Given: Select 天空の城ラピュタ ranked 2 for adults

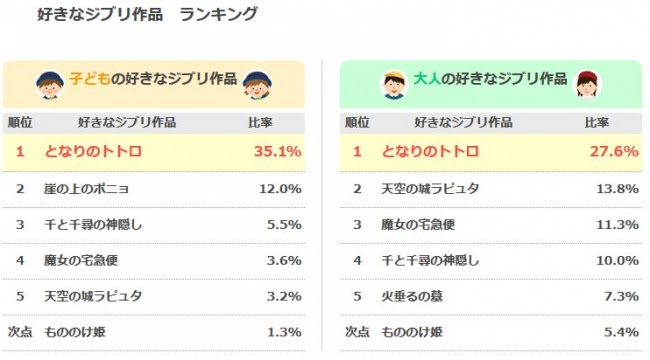Looking at the screenshot, I should coord(430,189).
